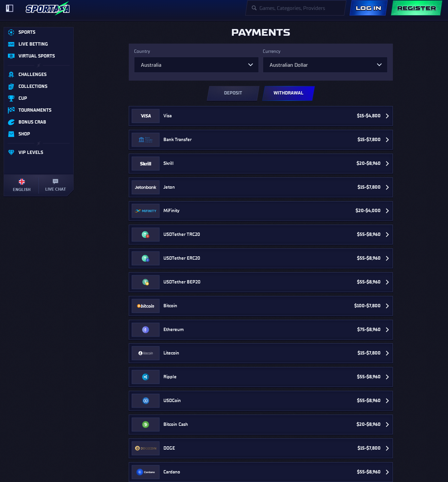Expand the Bitcoin row arrow
Viewport: 448px width, 482px height.
387,306
